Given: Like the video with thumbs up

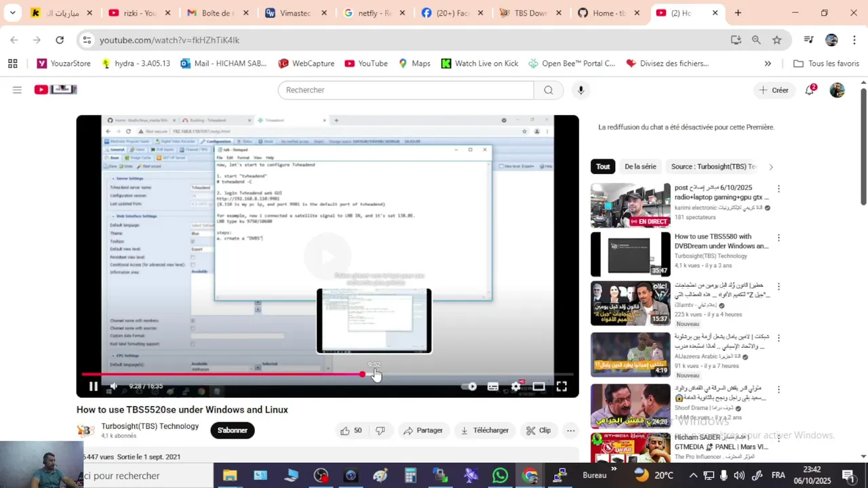Looking at the screenshot, I should (x=351, y=430).
